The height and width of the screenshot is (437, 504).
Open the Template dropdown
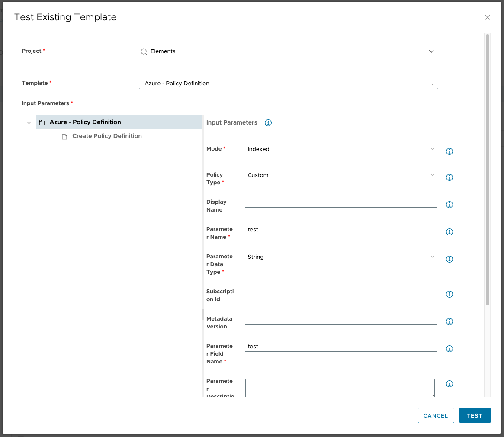tap(288, 84)
